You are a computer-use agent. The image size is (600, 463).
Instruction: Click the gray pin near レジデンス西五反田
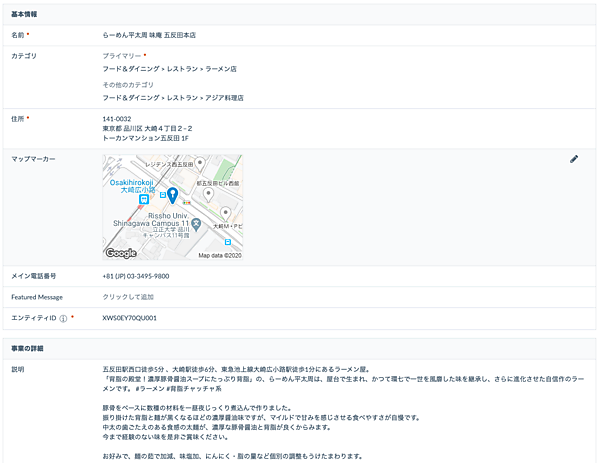click(x=196, y=160)
